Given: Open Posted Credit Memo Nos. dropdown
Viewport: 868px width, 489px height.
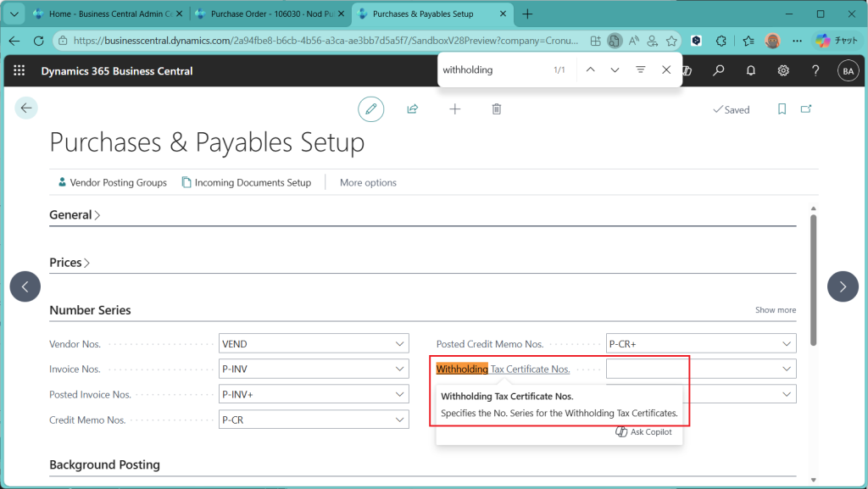Looking at the screenshot, I should coord(787,344).
